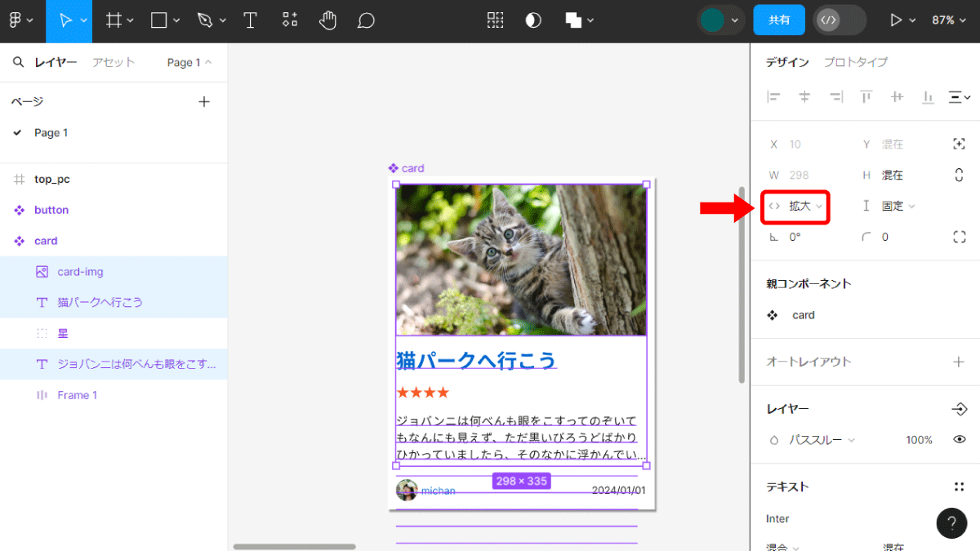The image size is (980, 551).
Task: Select the Move tool
Action: [64, 20]
